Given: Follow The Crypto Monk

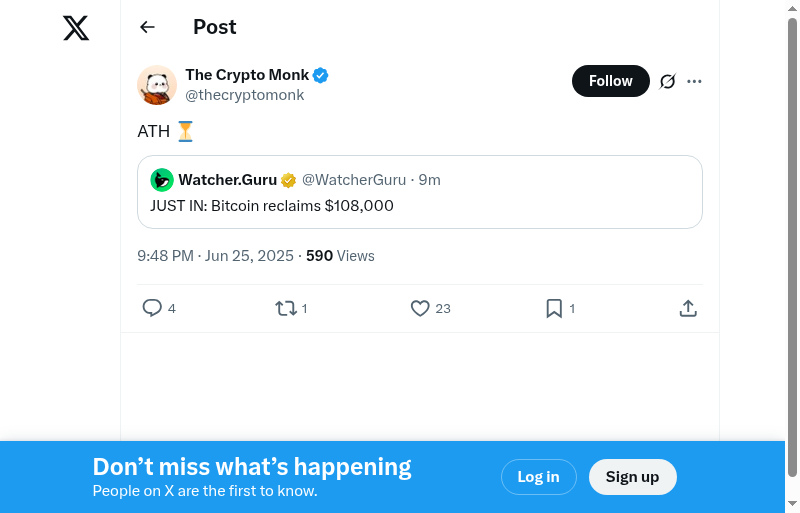Looking at the screenshot, I should click(610, 81).
